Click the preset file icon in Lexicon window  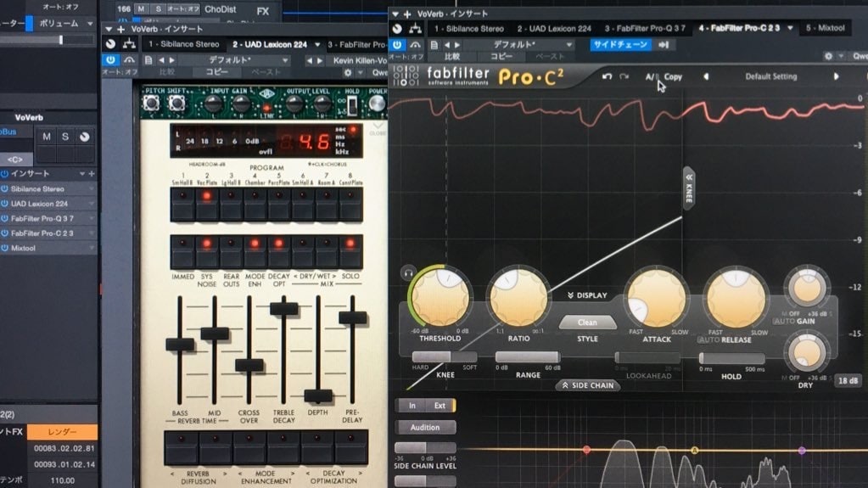point(148,60)
